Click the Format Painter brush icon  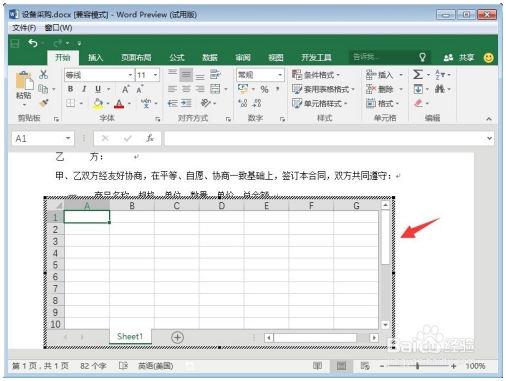(43, 103)
